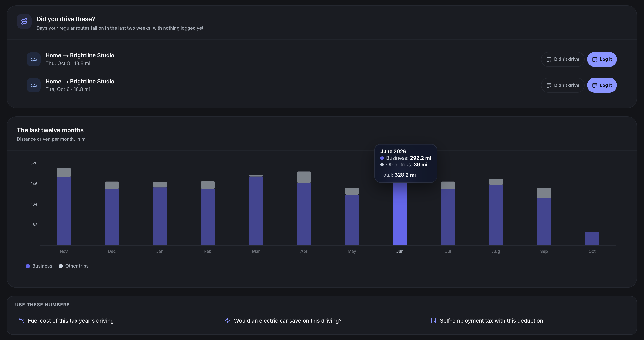The width and height of the screenshot is (644, 340).
Task: Select the November bar in the chart
Action: pyautogui.click(x=64, y=207)
